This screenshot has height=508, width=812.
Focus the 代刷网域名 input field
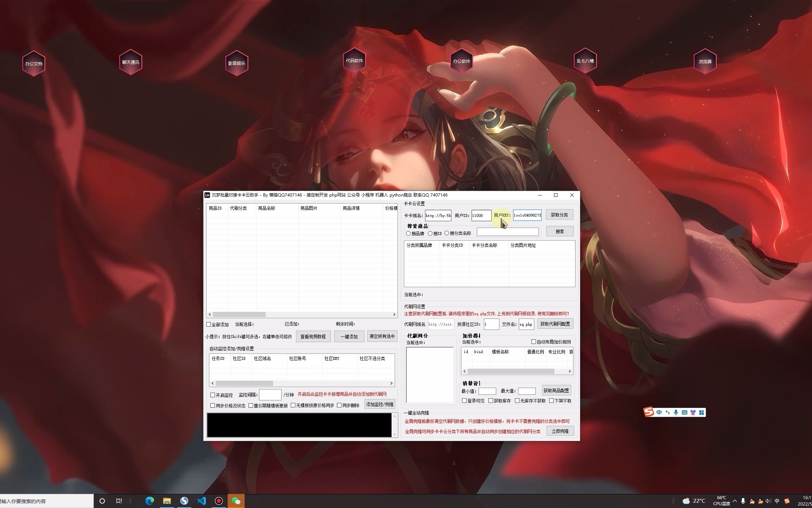[x=441, y=324]
